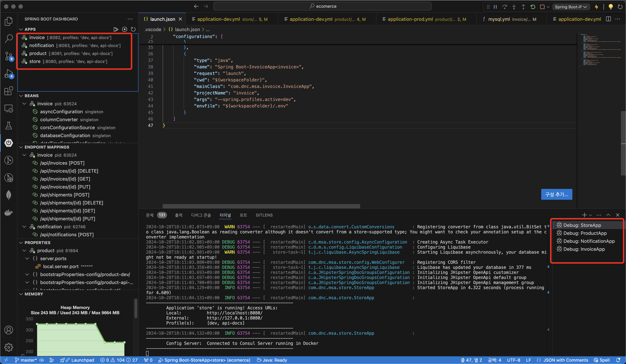Run all apps in the APPS header
Viewport: 626px width, 364px height.
pos(116,29)
